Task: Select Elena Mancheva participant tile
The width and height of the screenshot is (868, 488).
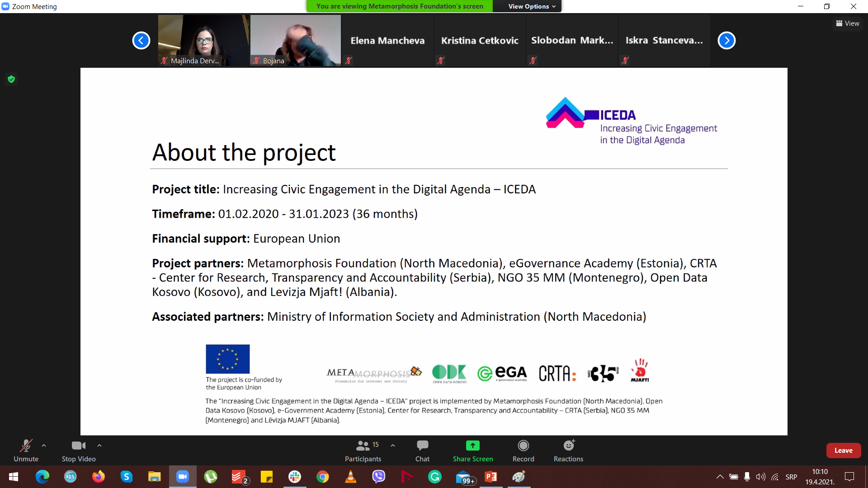Action: pyautogui.click(x=388, y=41)
